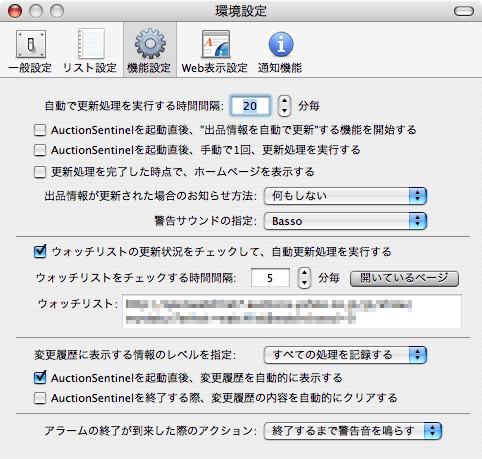Uncheck 変更履歴を自動的に表示する checkbox

[40, 377]
